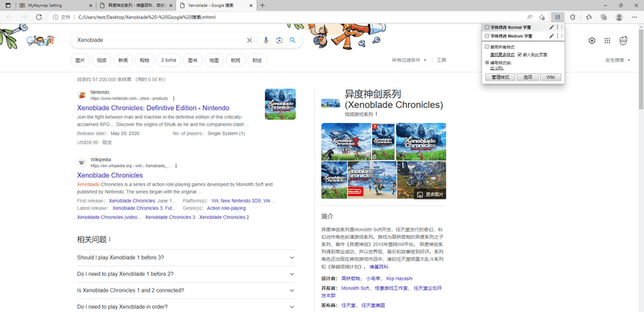Viewport: 644px width, 312px height.
Task: Open the tab actions menu icon
Action: pos(8,6)
